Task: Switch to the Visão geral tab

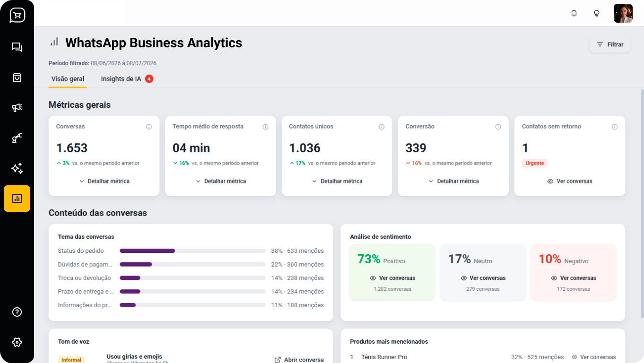Action: tap(68, 79)
